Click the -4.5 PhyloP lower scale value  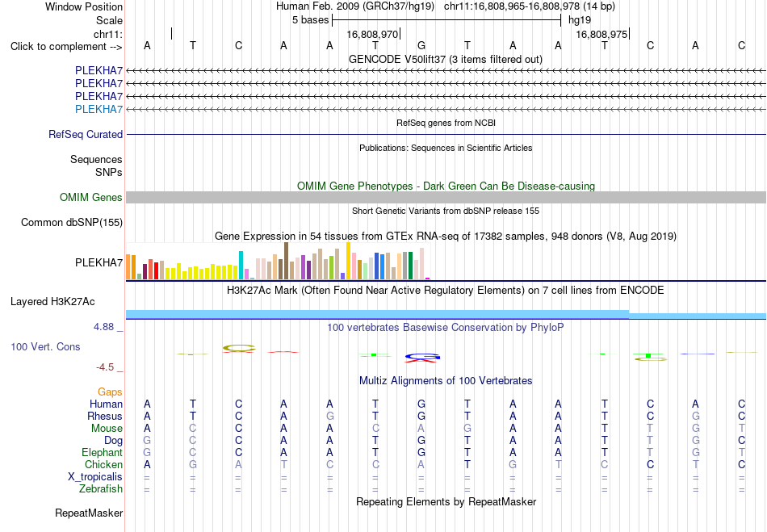(105, 367)
